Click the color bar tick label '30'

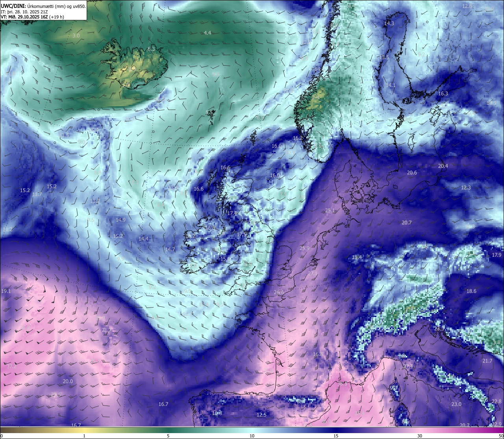(420, 436)
